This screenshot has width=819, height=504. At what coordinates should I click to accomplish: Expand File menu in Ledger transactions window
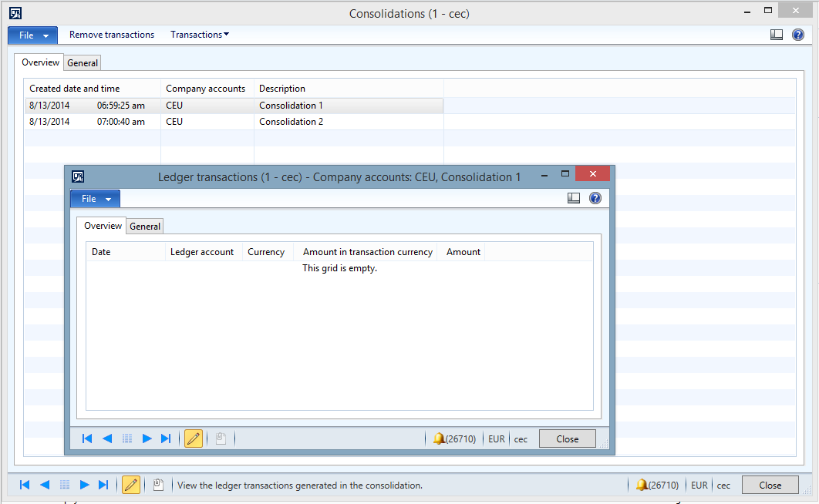[x=94, y=198]
